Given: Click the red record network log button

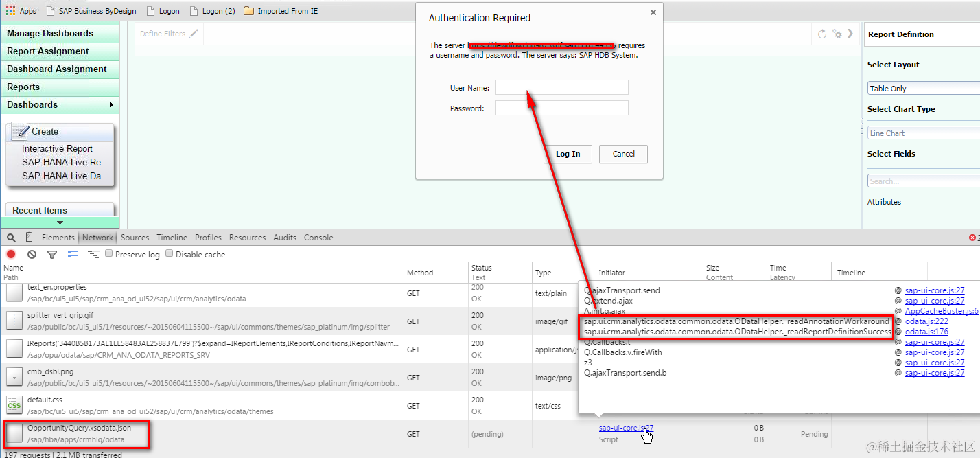Looking at the screenshot, I should click(11, 254).
